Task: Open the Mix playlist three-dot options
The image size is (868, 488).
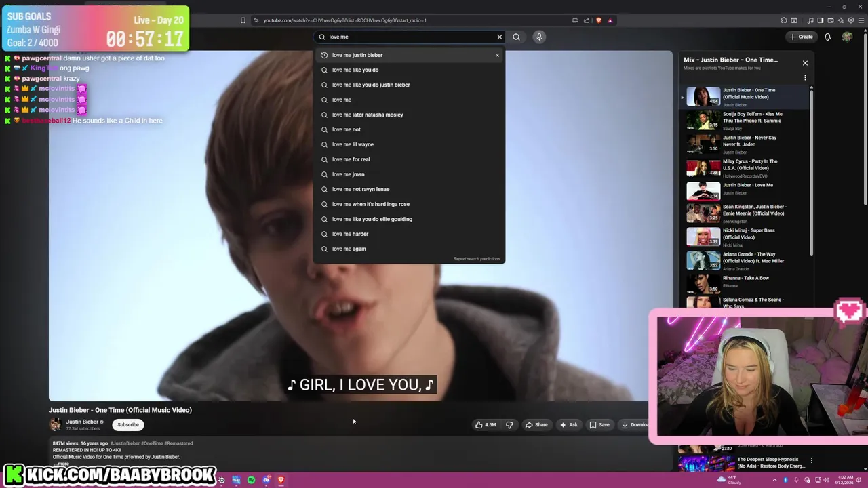Action: pyautogui.click(x=805, y=78)
